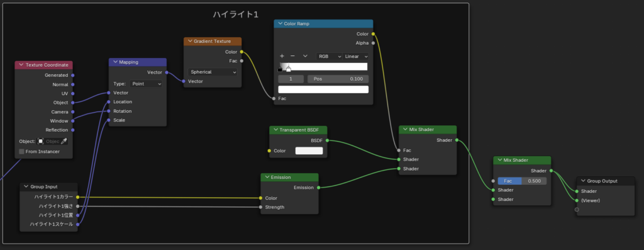Screen dimensions: 644x250
Task: Click the BSDF output socket
Action: coord(327,140)
